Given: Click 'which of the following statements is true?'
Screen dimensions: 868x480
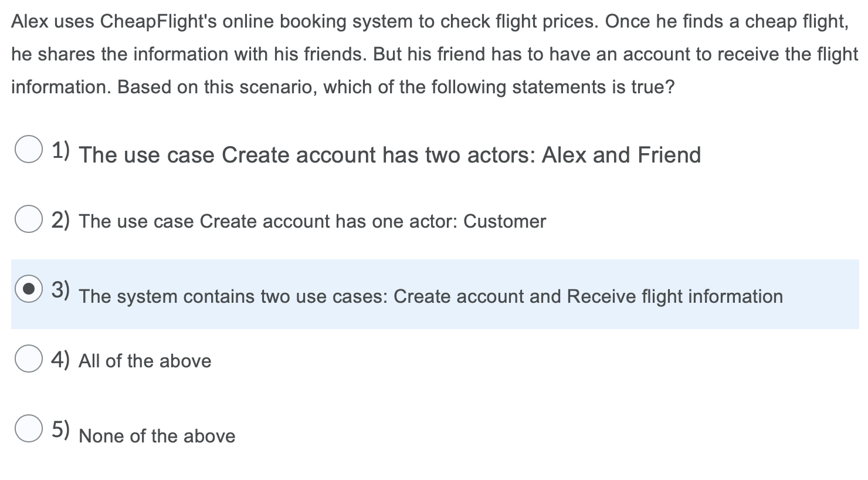Looking at the screenshot, I should (x=499, y=87).
